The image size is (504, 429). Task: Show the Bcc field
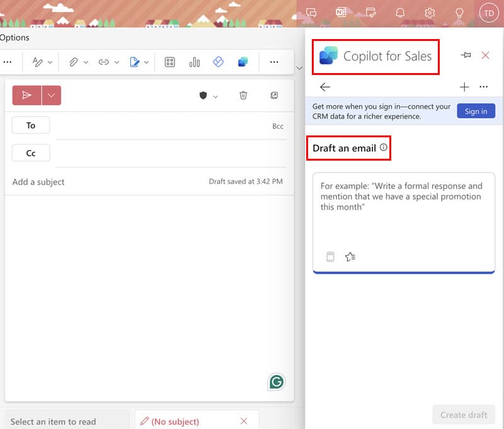click(x=278, y=126)
